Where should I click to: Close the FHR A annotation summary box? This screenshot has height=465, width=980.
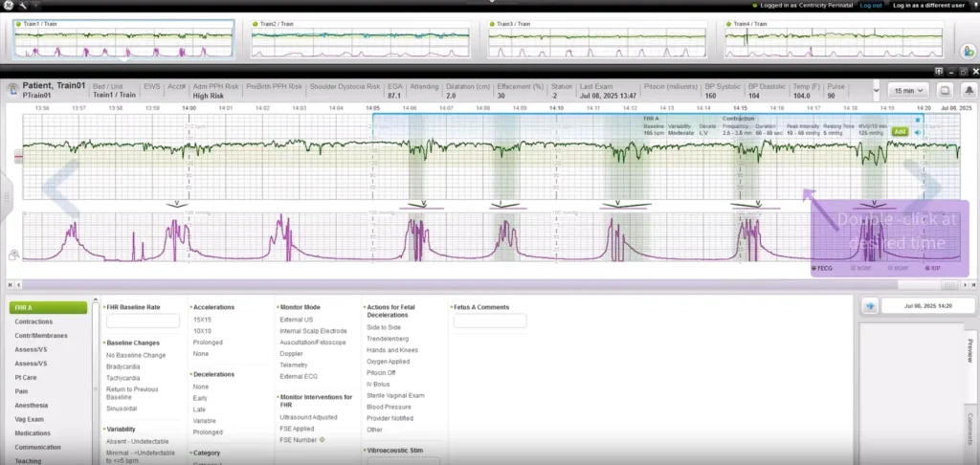point(918,120)
